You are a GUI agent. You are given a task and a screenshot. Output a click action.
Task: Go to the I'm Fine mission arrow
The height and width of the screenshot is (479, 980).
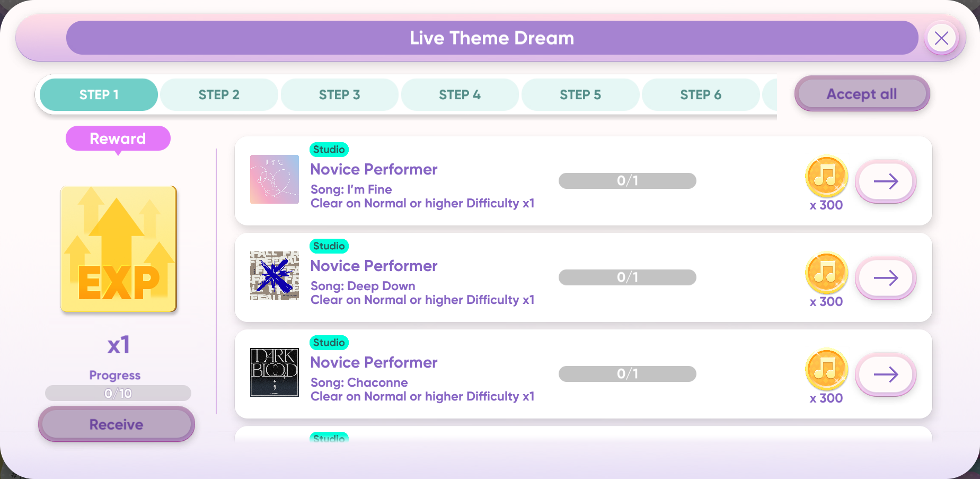click(886, 181)
